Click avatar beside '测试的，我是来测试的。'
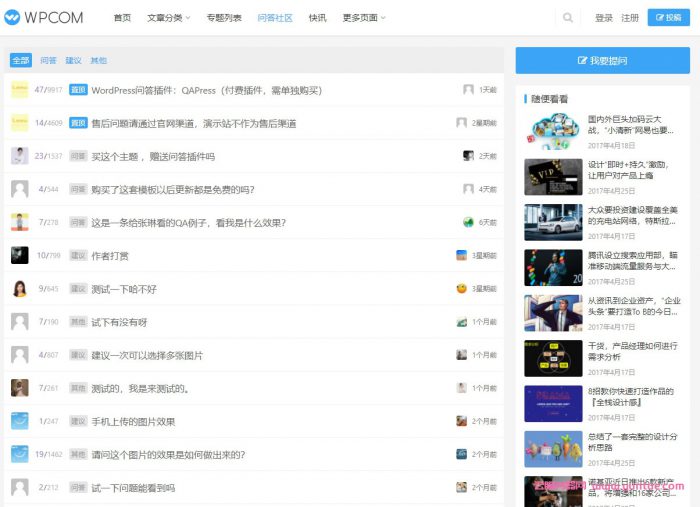Viewport: 700px width, 507px height. 19,388
